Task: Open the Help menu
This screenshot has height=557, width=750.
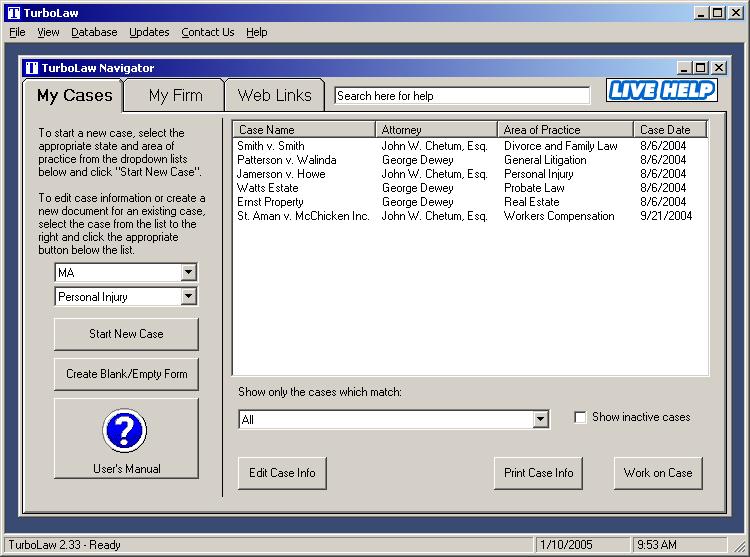Action: coord(257,33)
